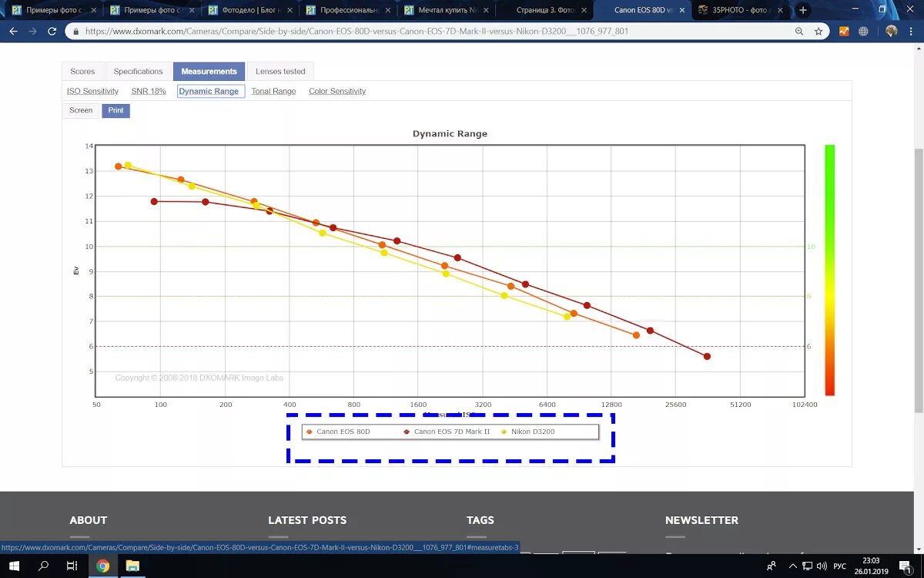
Task: Switch to the Фотодело blog browser tab
Action: click(250, 11)
